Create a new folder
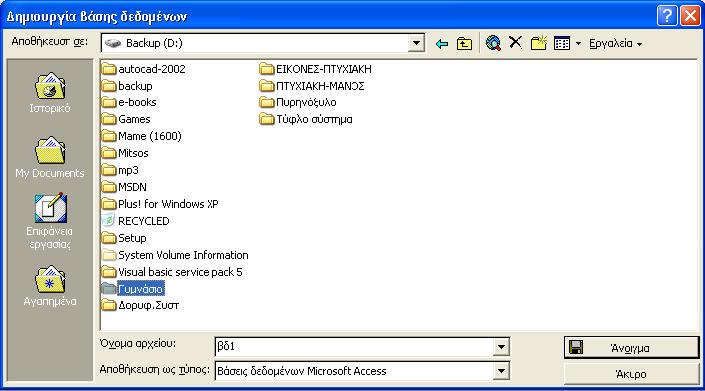The width and height of the screenshot is (705, 391). (538, 43)
